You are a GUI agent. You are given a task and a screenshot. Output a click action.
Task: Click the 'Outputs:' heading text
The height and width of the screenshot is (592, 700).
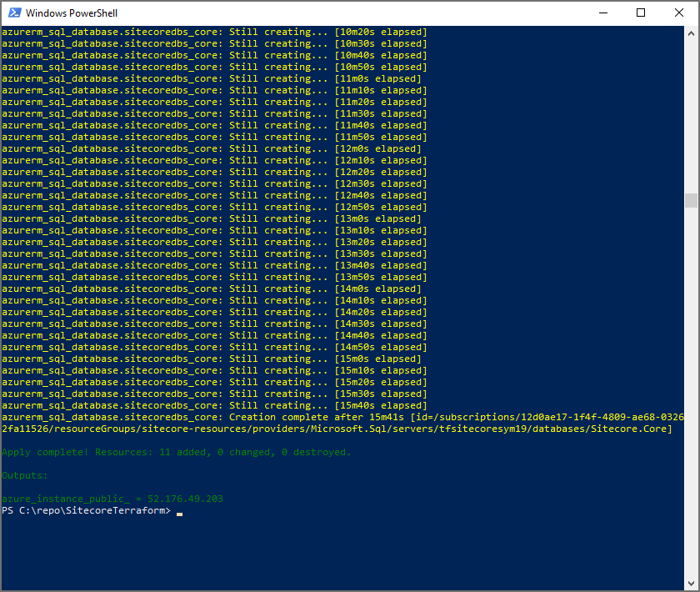tap(25, 475)
